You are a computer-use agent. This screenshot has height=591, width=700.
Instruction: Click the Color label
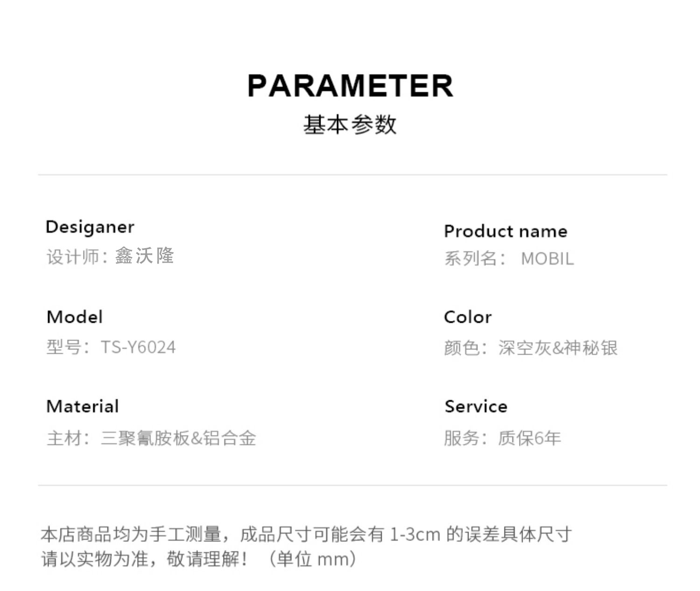click(x=468, y=317)
